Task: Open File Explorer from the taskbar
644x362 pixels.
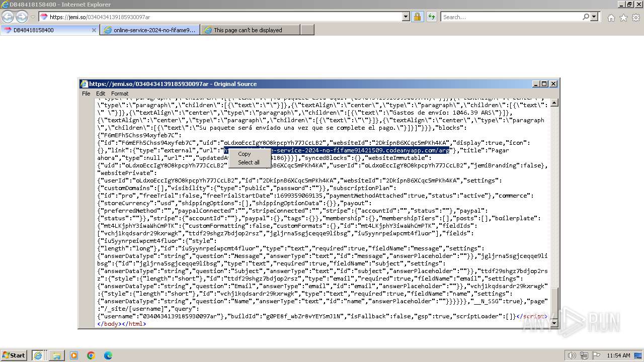Action: tap(57, 355)
